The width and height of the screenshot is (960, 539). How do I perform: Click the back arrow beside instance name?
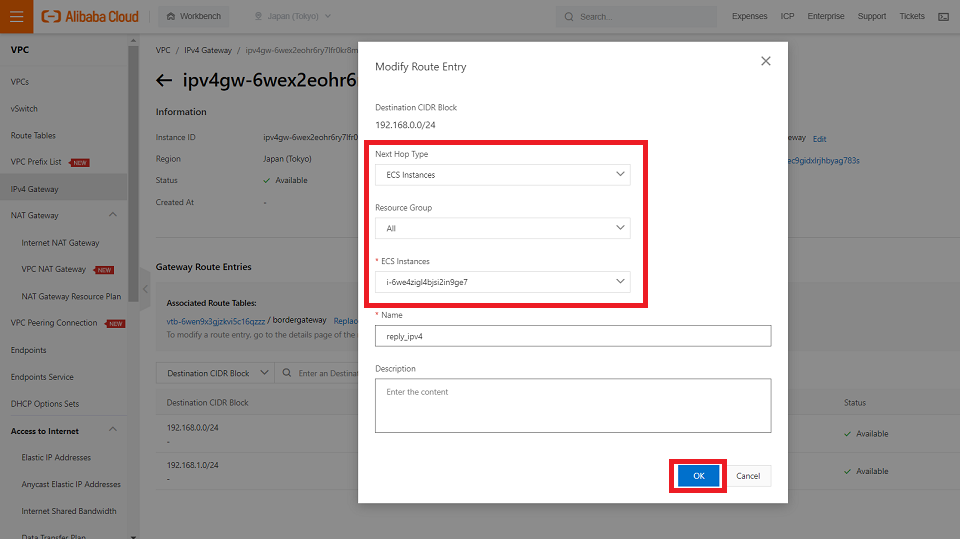coord(165,80)
